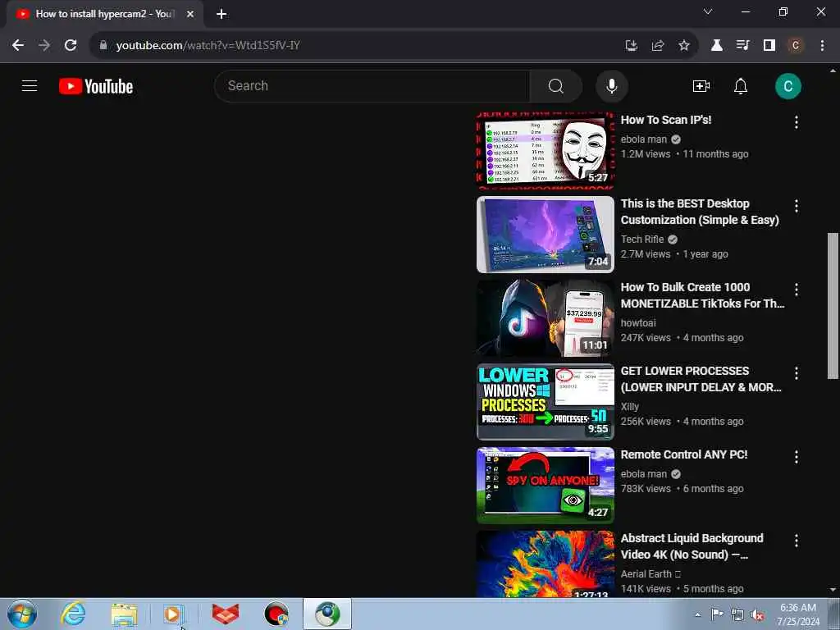Open the green C account avatar
This screenshot has height=630, width=840.
pyautogui.click(x=787, y=85)
